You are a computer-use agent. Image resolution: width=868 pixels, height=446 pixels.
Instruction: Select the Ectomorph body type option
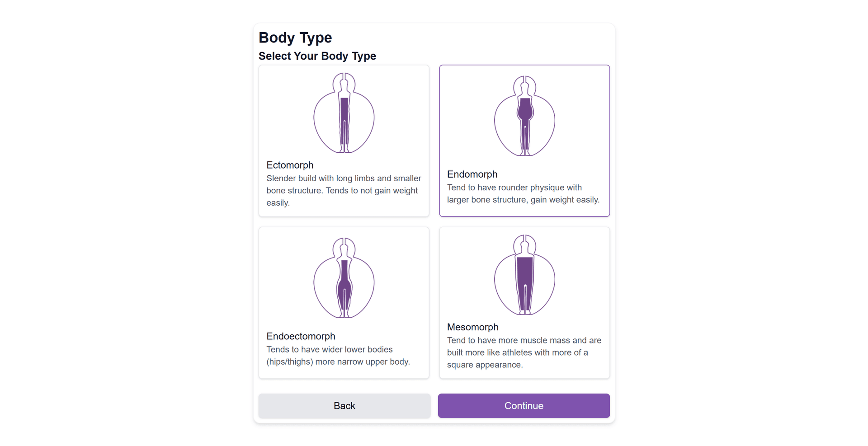pos(344,141)
